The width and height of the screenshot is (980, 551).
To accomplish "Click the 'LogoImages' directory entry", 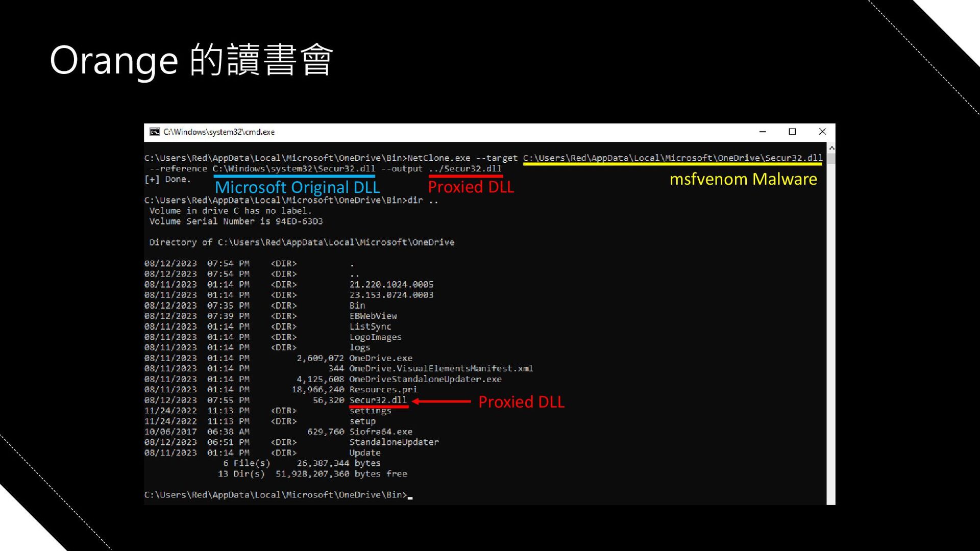I will click(376, 337).
